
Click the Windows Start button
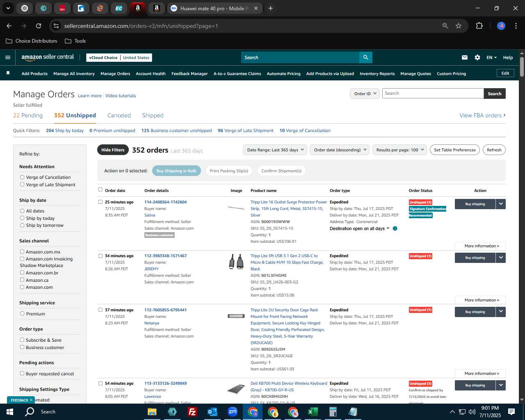[x=10, y=412]
